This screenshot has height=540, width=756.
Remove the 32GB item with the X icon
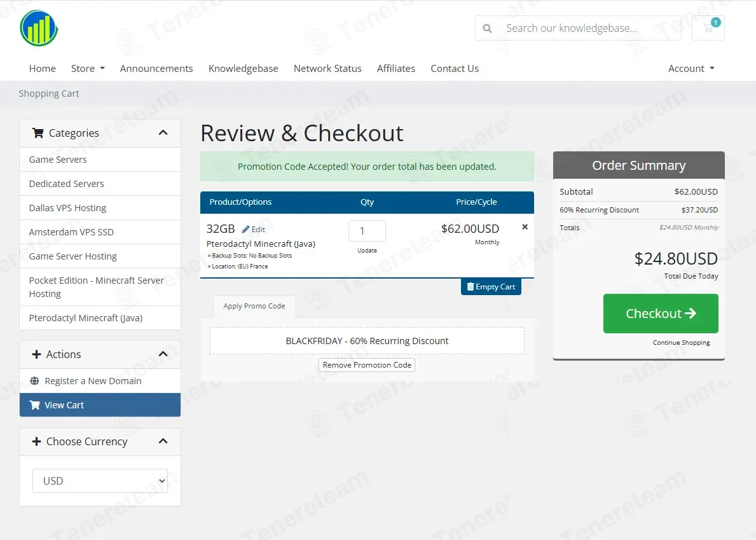pos(525,226)
